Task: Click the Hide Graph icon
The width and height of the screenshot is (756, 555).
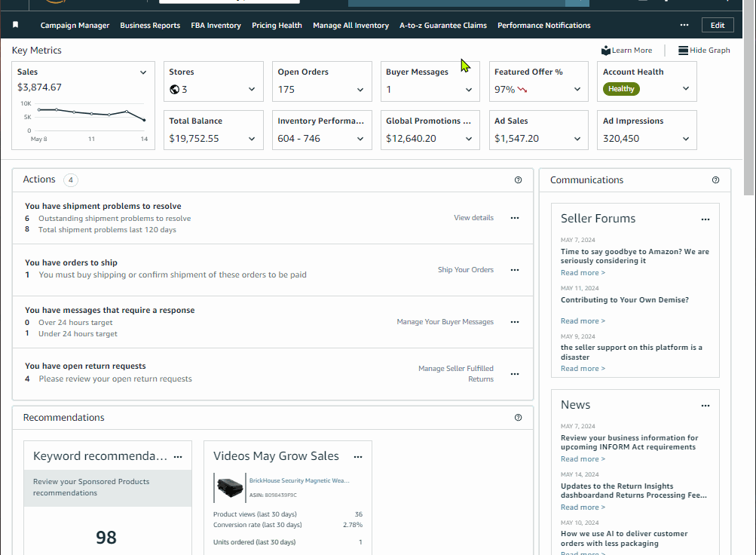Action: (x=683, y=51)
